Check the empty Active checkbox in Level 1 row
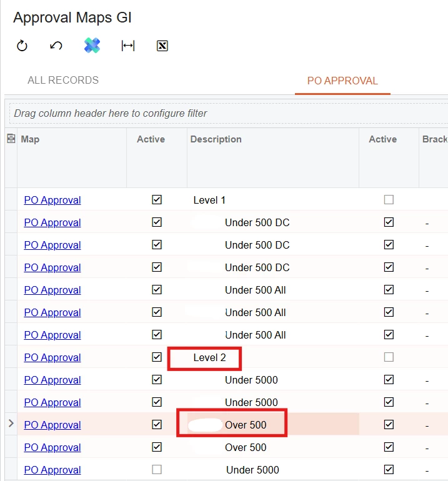This screenshot has height=481, width=448. [x=389, y=200]
